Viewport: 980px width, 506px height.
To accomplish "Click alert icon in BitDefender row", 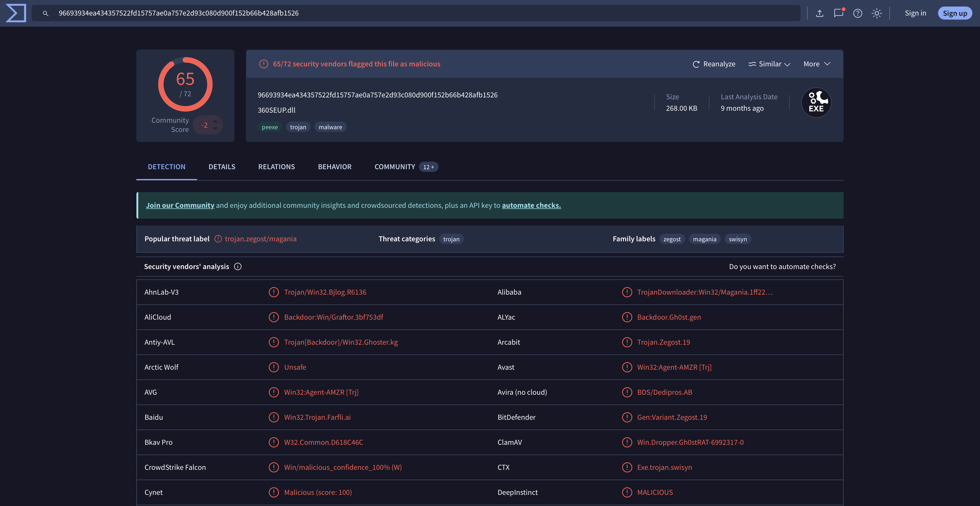I will [627, 417].
